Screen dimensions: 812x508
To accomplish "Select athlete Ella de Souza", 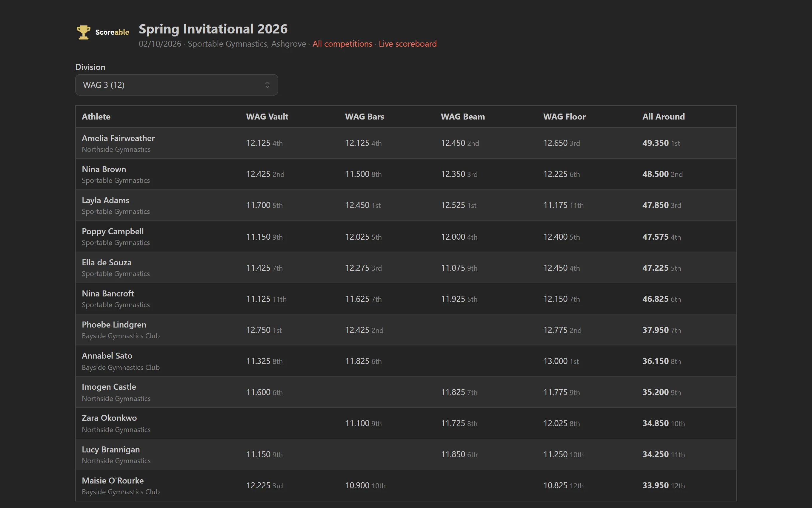I will pyautogui.click(x=107, y=262).
